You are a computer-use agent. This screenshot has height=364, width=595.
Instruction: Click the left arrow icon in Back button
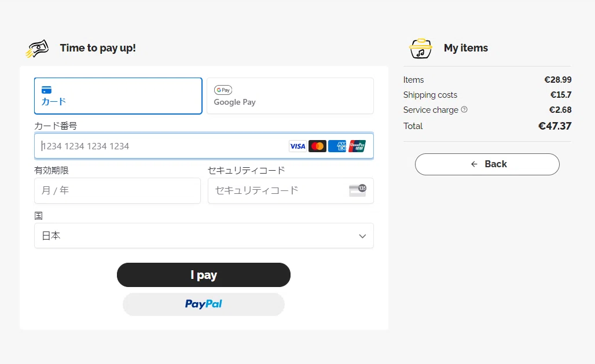[474, 164]
